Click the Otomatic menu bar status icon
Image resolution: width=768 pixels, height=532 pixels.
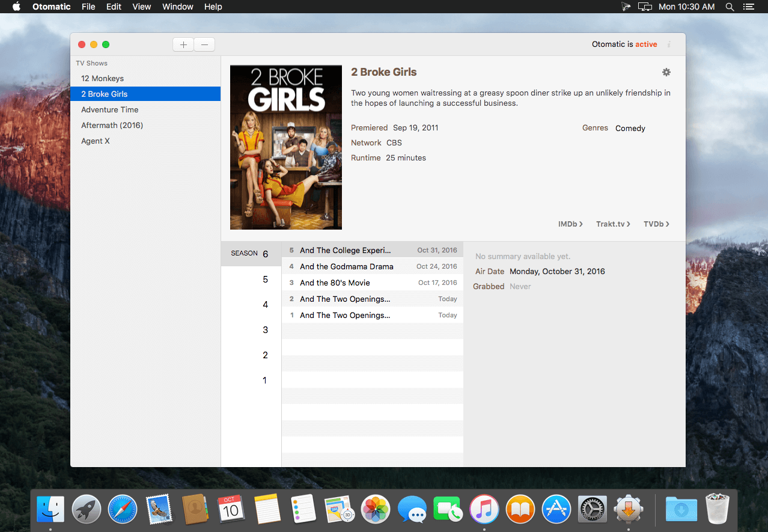(x=626, y=7)
